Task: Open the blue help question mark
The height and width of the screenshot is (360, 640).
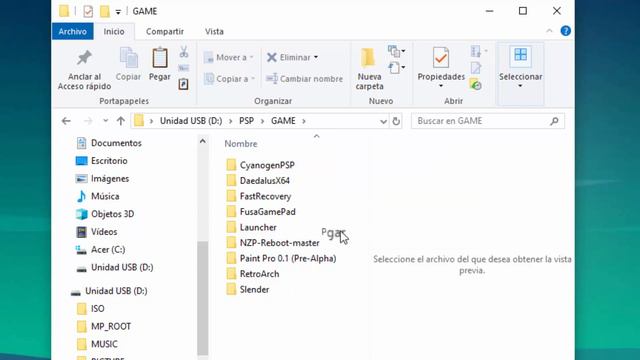Action: click(565, 31)
